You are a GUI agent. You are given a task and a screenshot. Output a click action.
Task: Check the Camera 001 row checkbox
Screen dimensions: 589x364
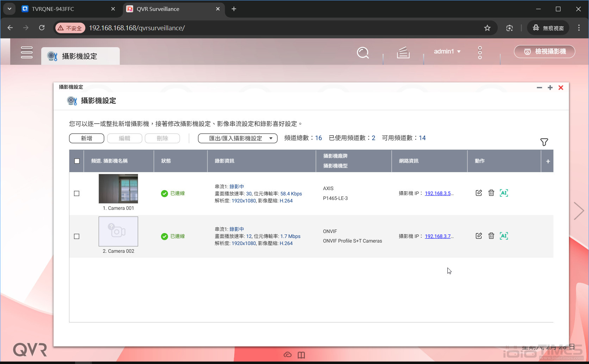76,193
